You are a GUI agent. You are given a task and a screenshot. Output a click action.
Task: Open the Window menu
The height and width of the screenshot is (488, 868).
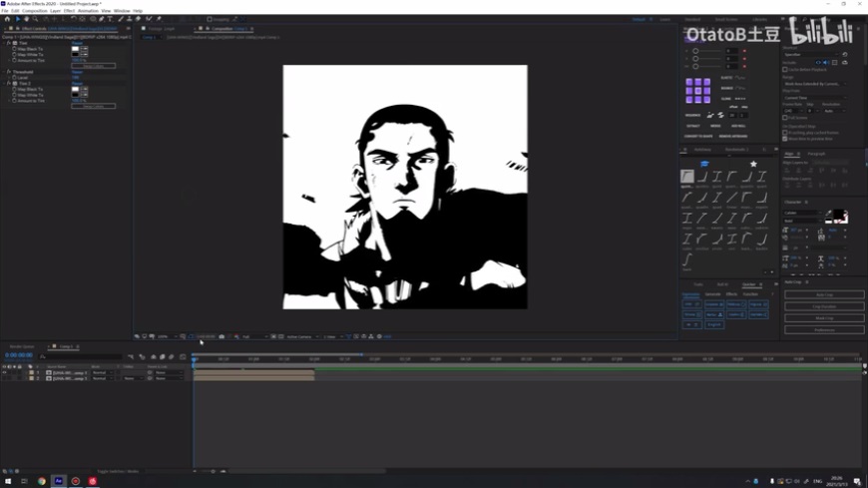(122, 11)
